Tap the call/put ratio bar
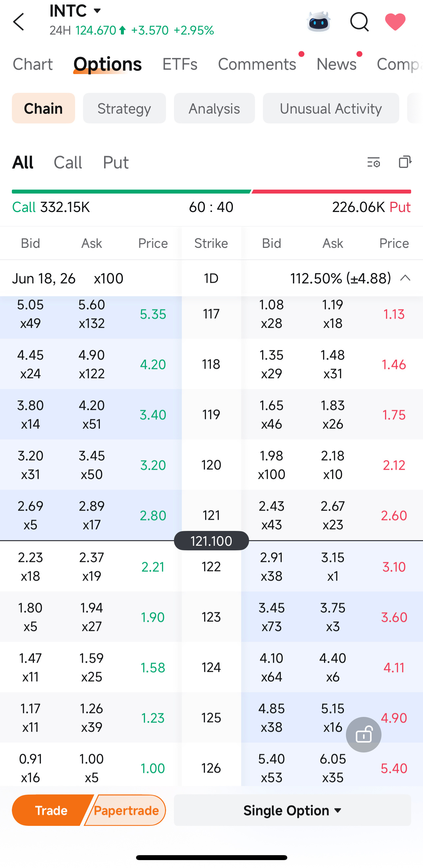The width and height of the screenshot is (423, 868). pos(211,192)
